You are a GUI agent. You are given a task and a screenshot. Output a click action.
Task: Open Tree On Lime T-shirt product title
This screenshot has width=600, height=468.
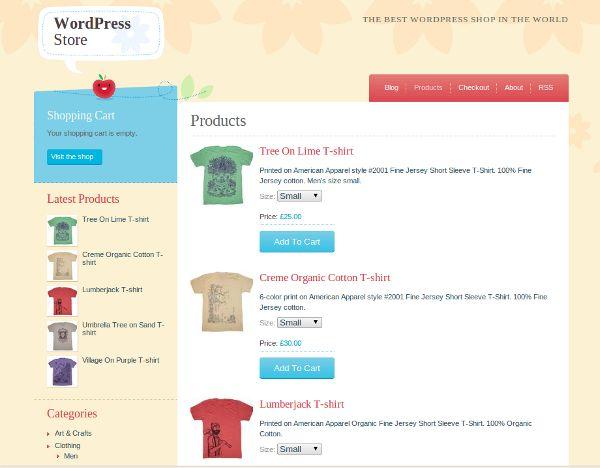click(306, 151)
